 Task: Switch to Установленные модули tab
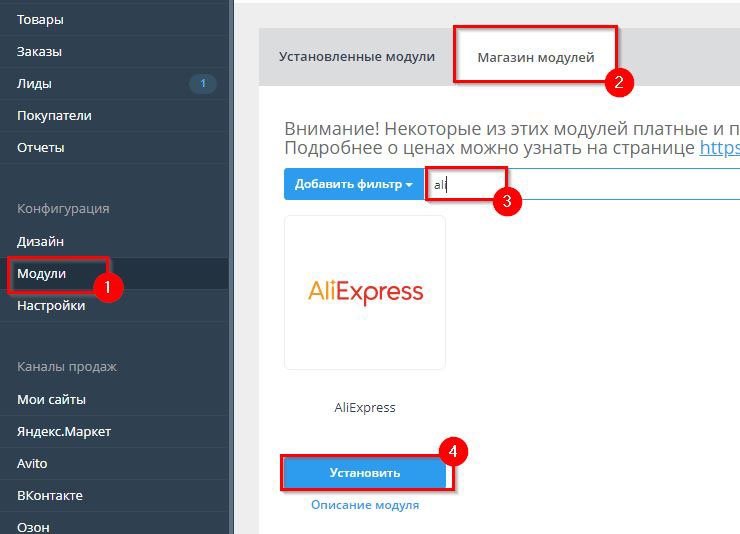(357, 57)
